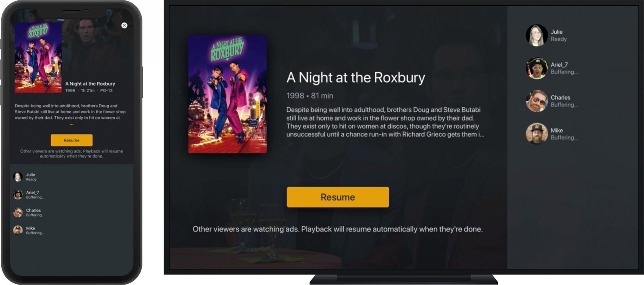This screenshot has width=644, height=285.
Task: Tap Mike's avatar in phone viewer list
Action: point(18,230)
